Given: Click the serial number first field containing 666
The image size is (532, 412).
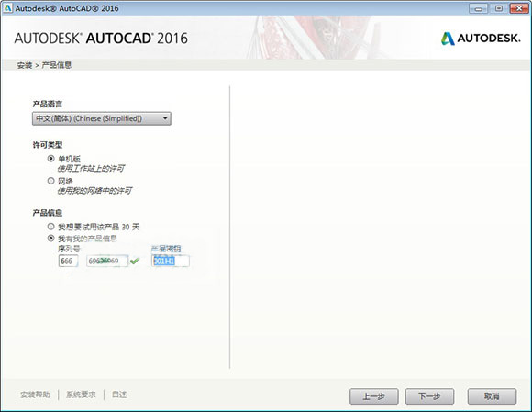Looking at the screenshot, I should [x=68, y=261].
